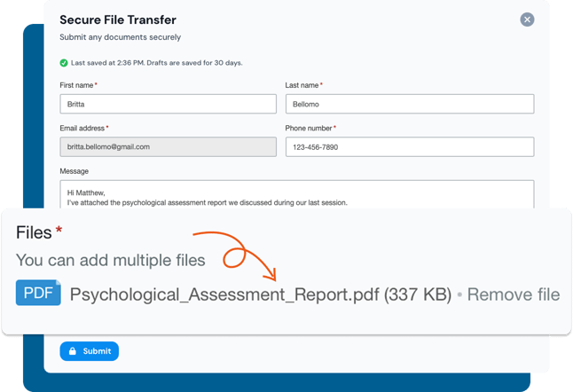Viewport: 573px width, 392px height.
Task: Click the blue PDF file icon
Action: click(38, 293)
